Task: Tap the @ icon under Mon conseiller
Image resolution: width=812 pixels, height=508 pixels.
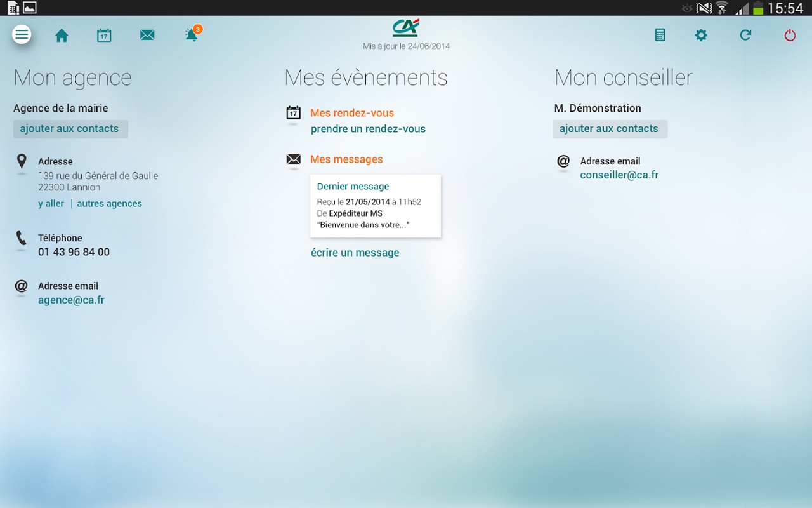Action: coord(563,161)
